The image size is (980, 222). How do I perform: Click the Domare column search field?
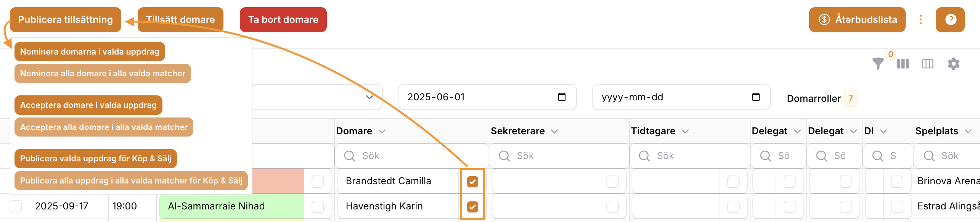pos(411,156)
